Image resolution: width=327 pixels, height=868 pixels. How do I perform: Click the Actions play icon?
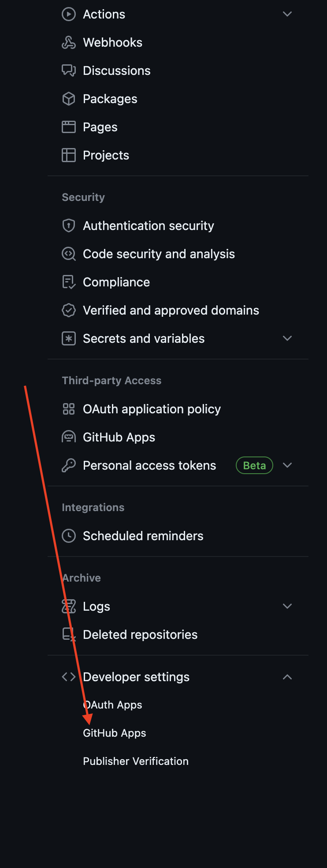(x=69, y=14)
